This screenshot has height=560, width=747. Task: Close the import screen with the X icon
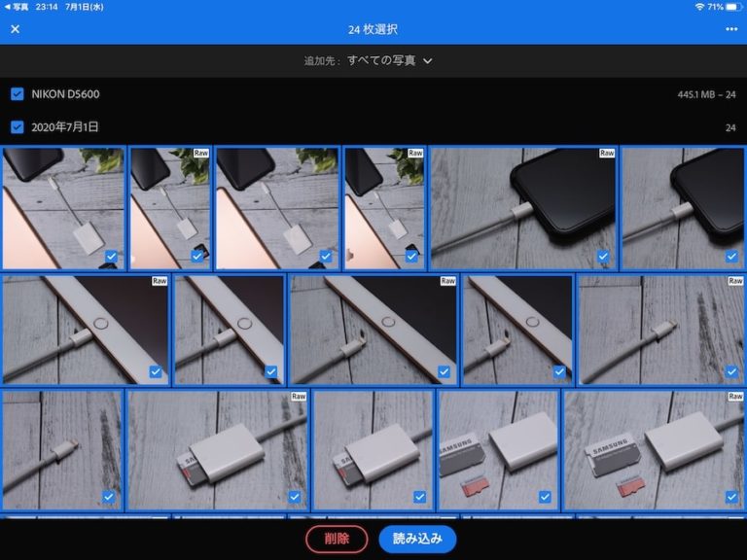coord(16,29)
